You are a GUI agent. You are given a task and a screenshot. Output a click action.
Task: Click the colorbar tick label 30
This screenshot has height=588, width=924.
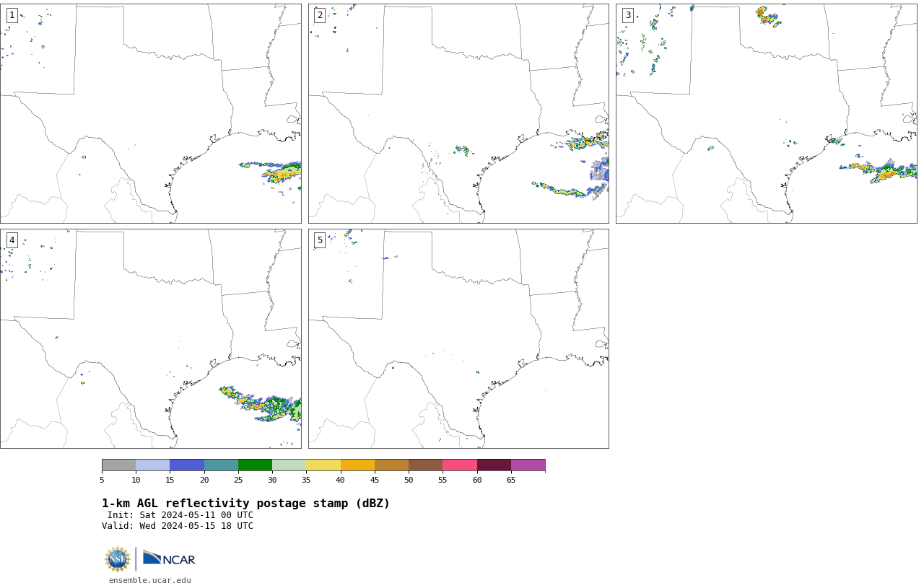point(272,480)
